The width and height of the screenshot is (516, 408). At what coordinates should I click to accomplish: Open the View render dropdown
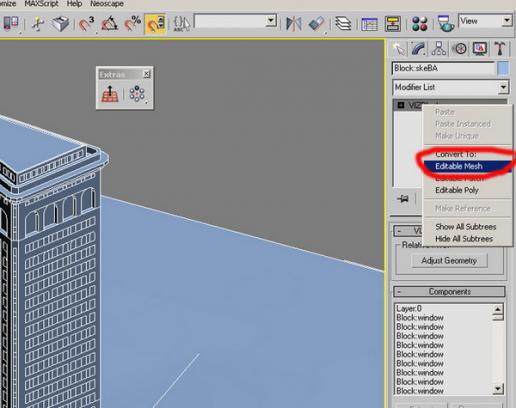pyautogui.click(x=485, y=21)
